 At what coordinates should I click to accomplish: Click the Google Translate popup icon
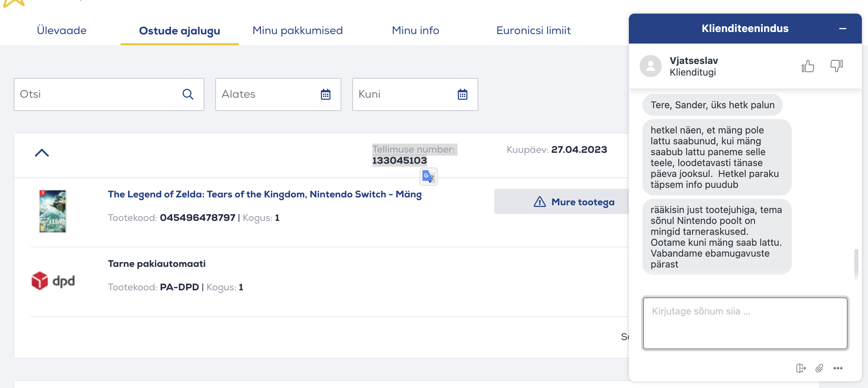click(429, 177)
